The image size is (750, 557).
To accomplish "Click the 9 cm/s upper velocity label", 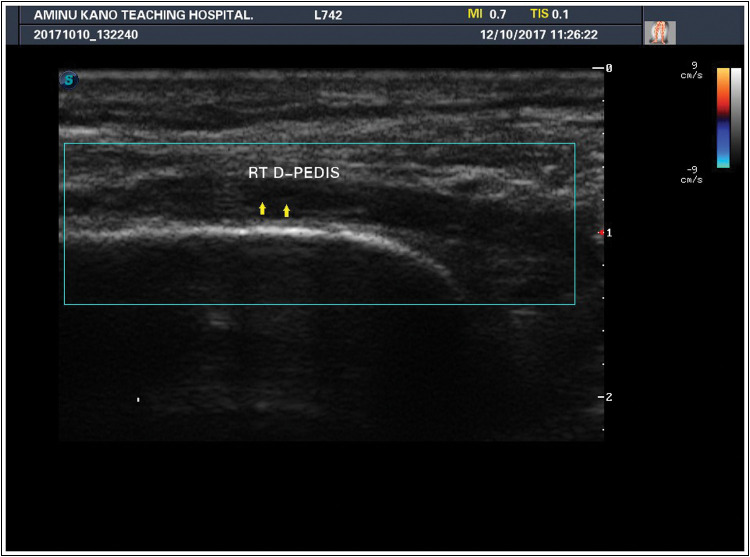I will 692,70.
